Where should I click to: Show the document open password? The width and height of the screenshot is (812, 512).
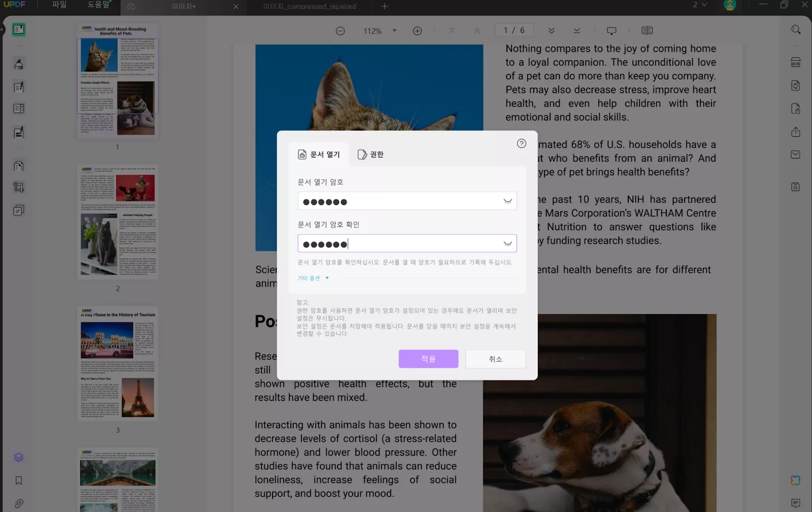507,201
